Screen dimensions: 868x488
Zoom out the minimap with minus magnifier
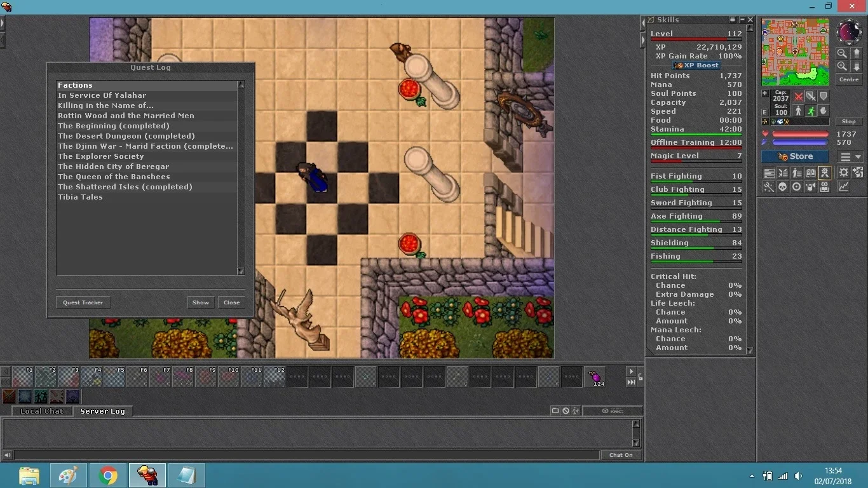841,53
